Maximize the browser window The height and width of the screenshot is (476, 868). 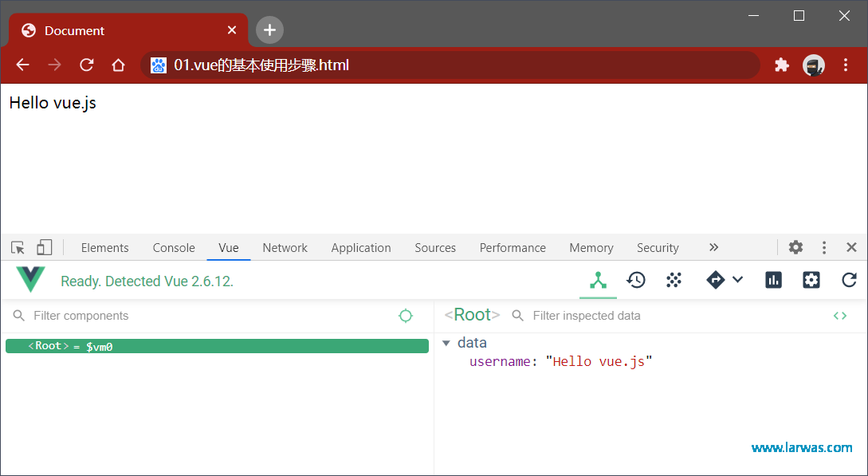799,15
